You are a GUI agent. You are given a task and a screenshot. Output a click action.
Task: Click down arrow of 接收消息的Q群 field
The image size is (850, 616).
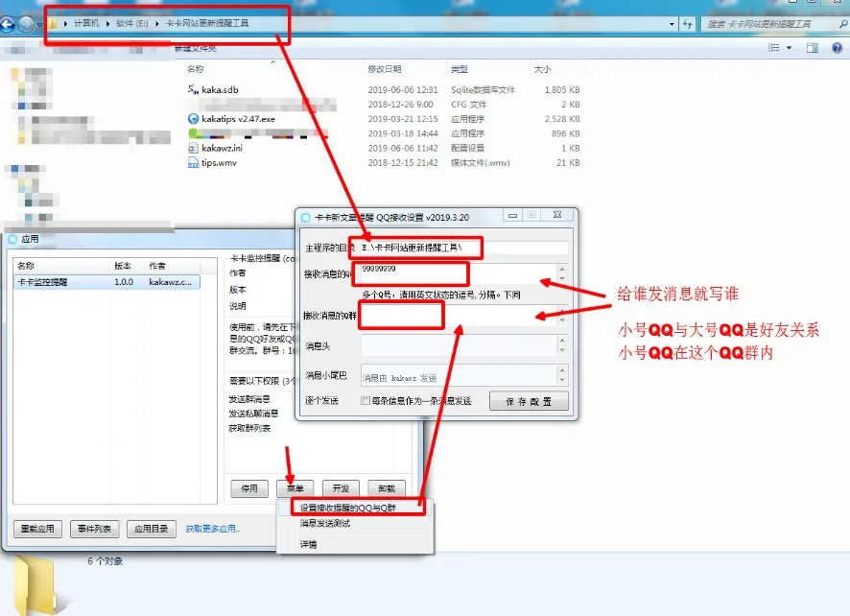click(562, 320)
